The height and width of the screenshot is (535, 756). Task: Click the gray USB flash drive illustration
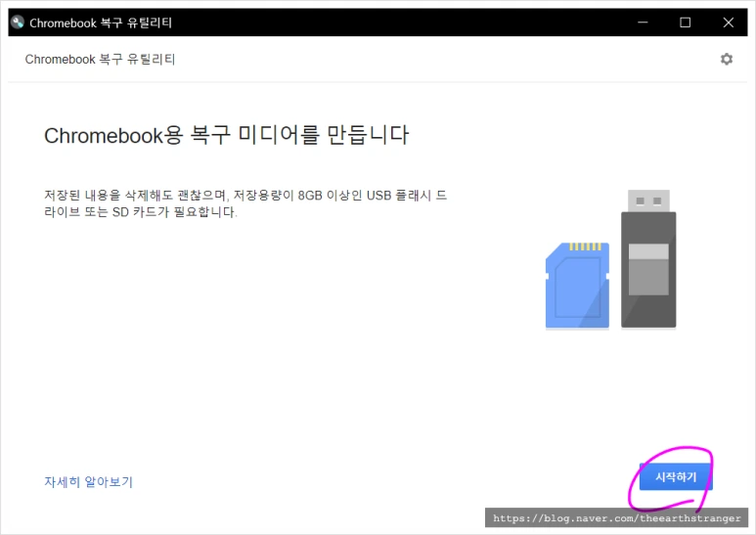click(x=648, y=259)
